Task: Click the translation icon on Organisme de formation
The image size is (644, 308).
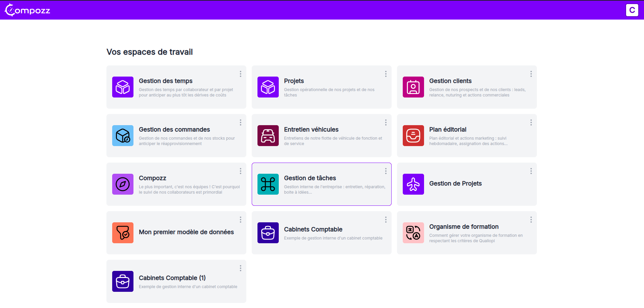Action: 413,232
